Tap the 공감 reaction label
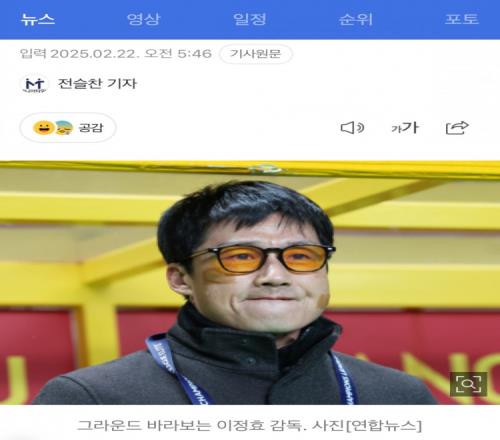Viewport: 500px width, 440px height. tap(91, 128)
